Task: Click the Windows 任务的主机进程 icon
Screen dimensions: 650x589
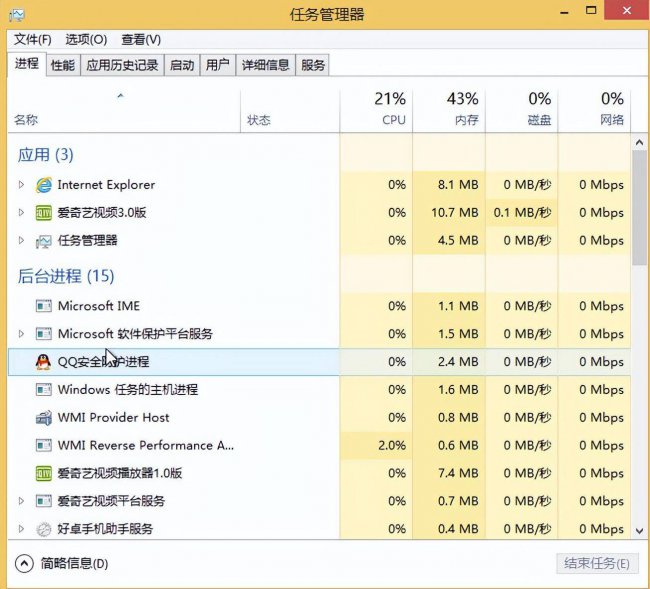Action: point(44,390)
